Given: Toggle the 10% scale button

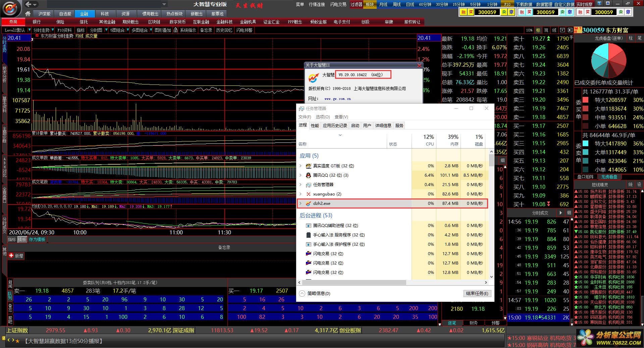Looking at the screenshot, I should coord(529,30).
